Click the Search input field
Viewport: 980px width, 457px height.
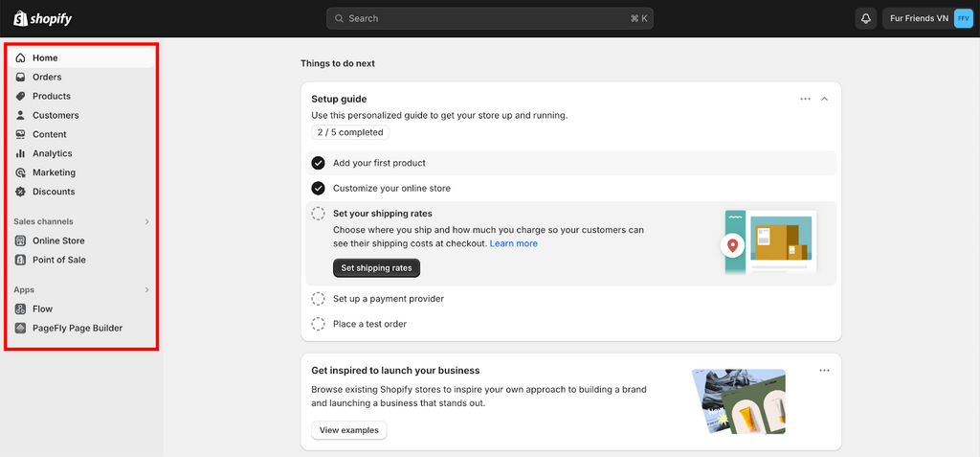489,19
